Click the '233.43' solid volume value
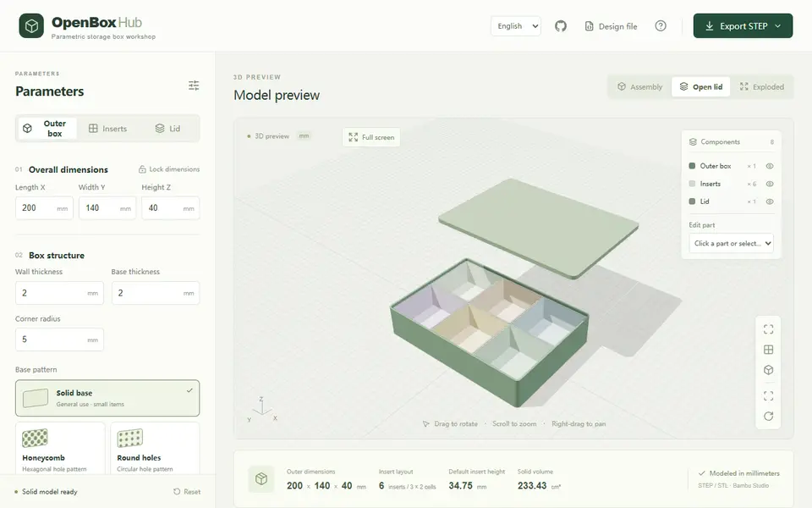This screenshot has width=812, height=508. 532,486
